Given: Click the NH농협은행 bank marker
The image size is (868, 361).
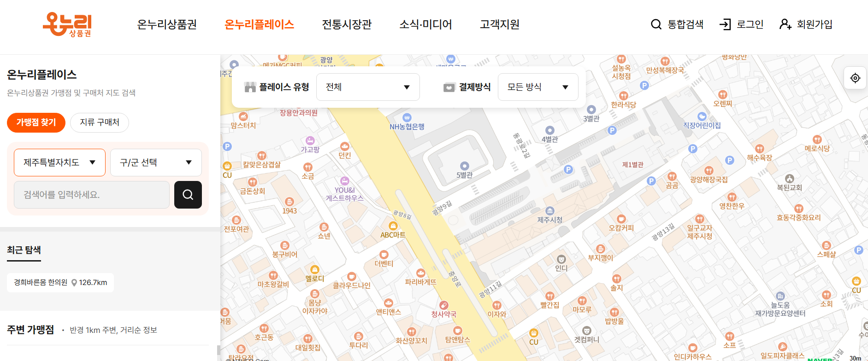Looking at the screenshot, I should 407,118.
